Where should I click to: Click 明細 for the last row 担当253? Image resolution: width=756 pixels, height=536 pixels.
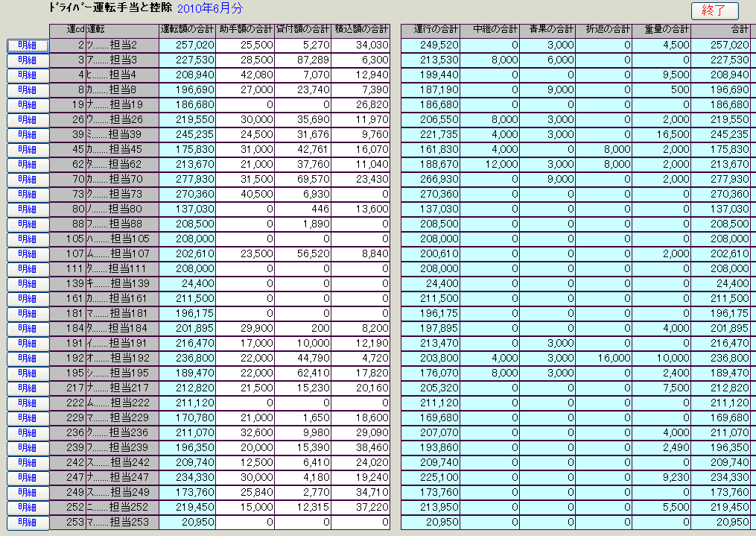[x=28, y=523]
